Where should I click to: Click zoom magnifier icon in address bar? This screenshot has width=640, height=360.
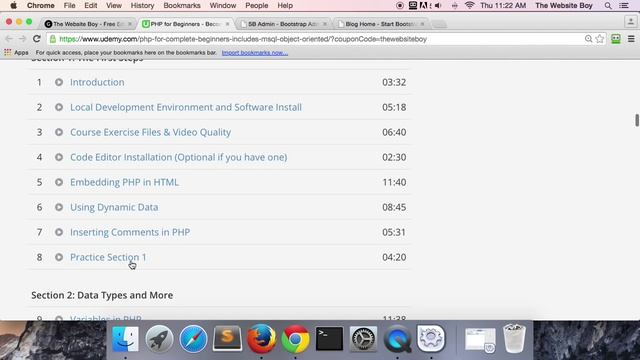click(x=588, y=39)
